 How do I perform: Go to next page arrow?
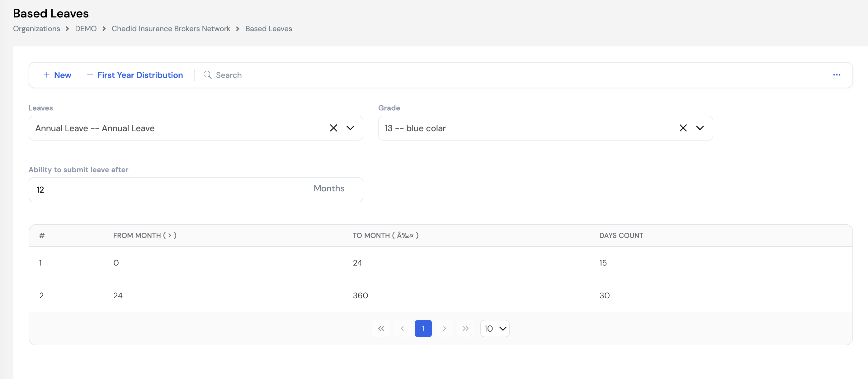point(445,329)
